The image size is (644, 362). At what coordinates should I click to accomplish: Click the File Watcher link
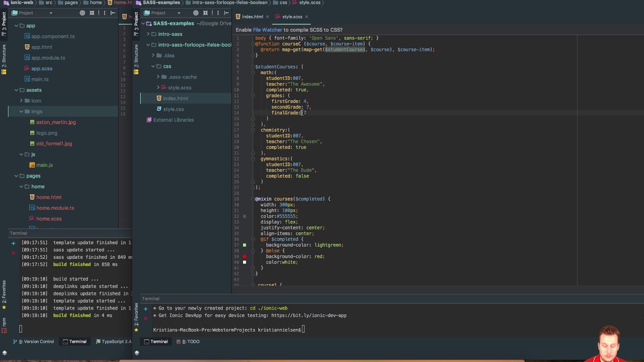[267, 30]
